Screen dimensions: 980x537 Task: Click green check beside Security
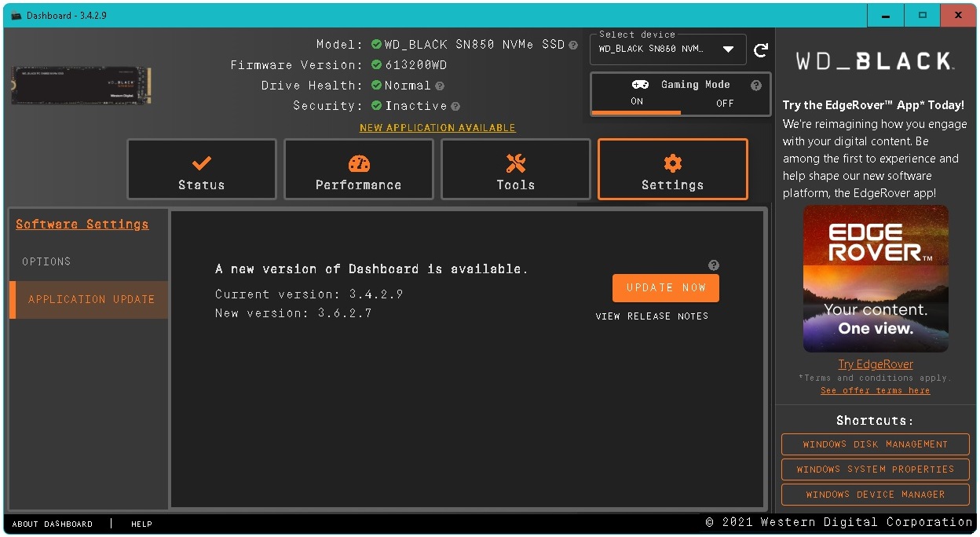376,106
